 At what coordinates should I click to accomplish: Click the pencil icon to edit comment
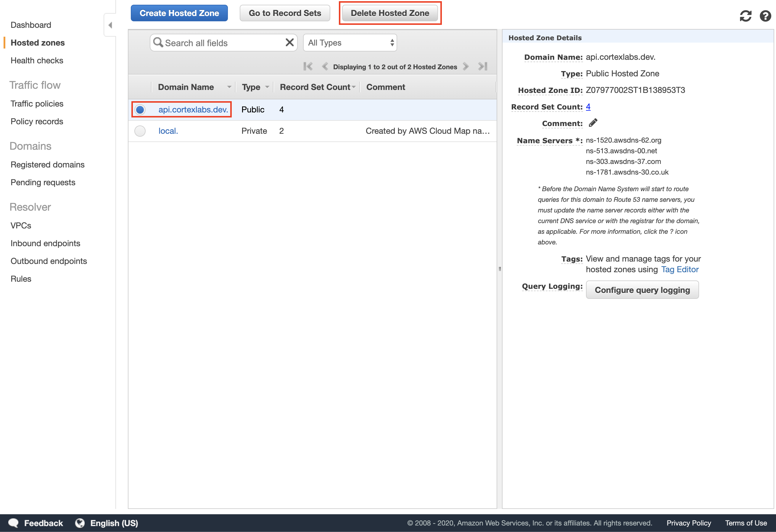[593, 123]
